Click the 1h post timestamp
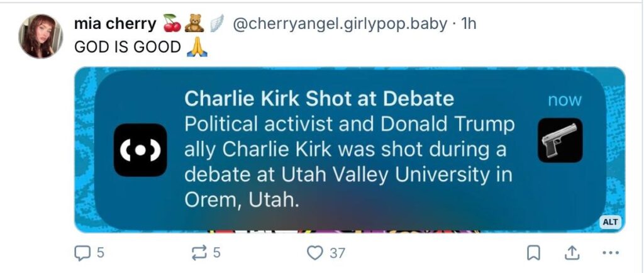This screenshot has height=273, width=644. 469,24
